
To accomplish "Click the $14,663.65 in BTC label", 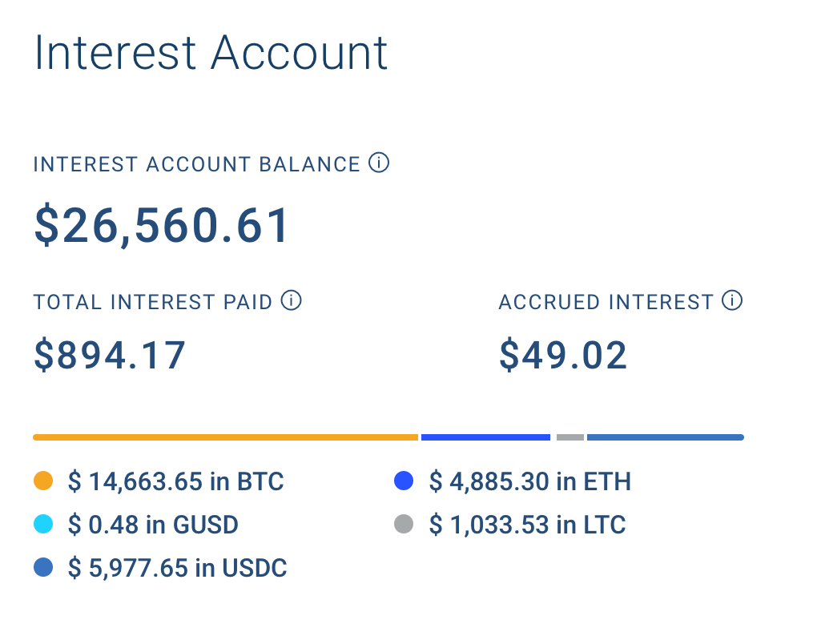I will coord(175,481).
